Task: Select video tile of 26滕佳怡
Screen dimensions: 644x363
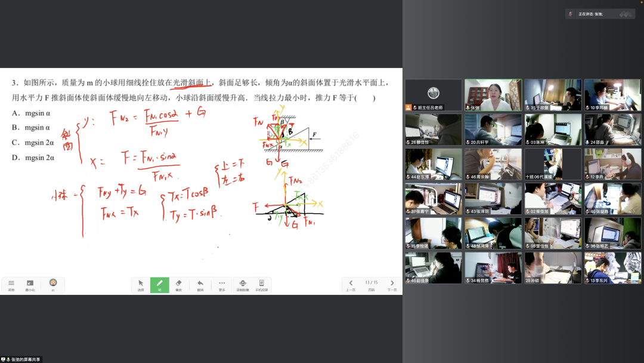Action: tap(434, 130)
